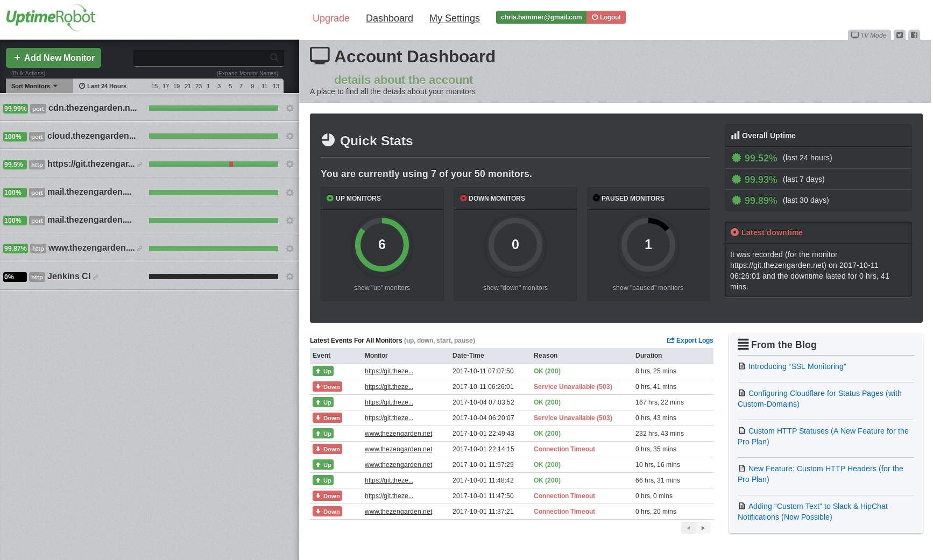The width and height of the screenshot is (933, 560).
Task: Open blog post New Feature: Custom HTTP Headers
Action: point(821,474)
